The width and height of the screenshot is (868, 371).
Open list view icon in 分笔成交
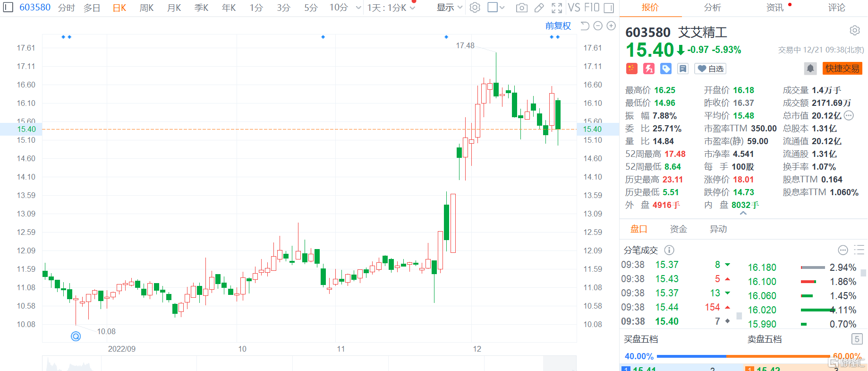click(x=859, y=250)
